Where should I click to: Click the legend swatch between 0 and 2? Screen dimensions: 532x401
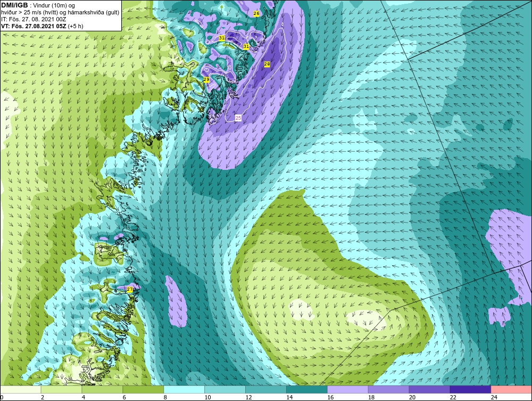tap(20, 389)
